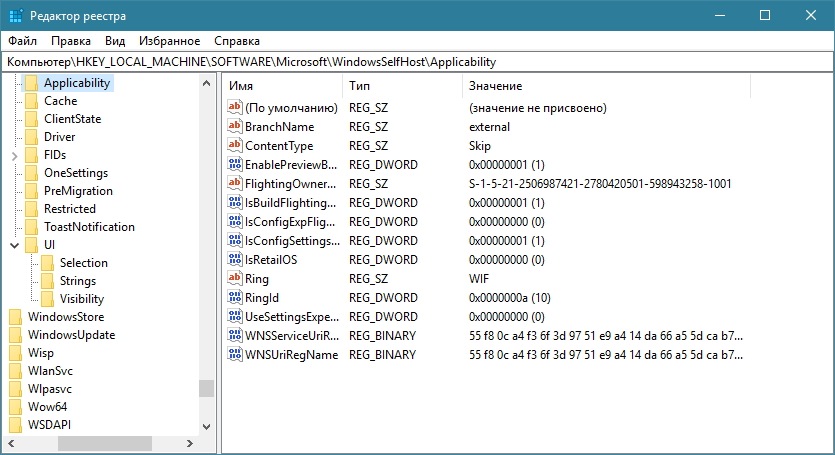This screenshot has height=455, width=835.
Task: Click the string icon of (По умолчанию) value
Action: tap(235, 107)
